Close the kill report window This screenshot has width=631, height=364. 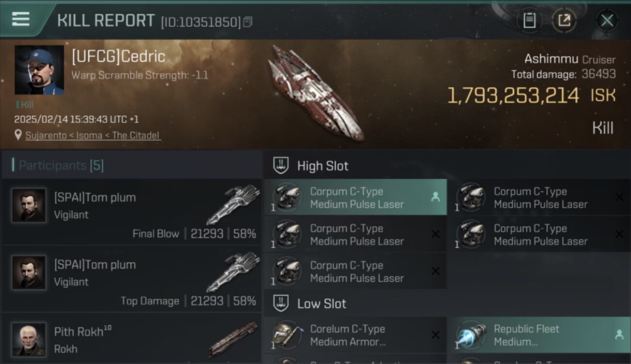point(607,20)
